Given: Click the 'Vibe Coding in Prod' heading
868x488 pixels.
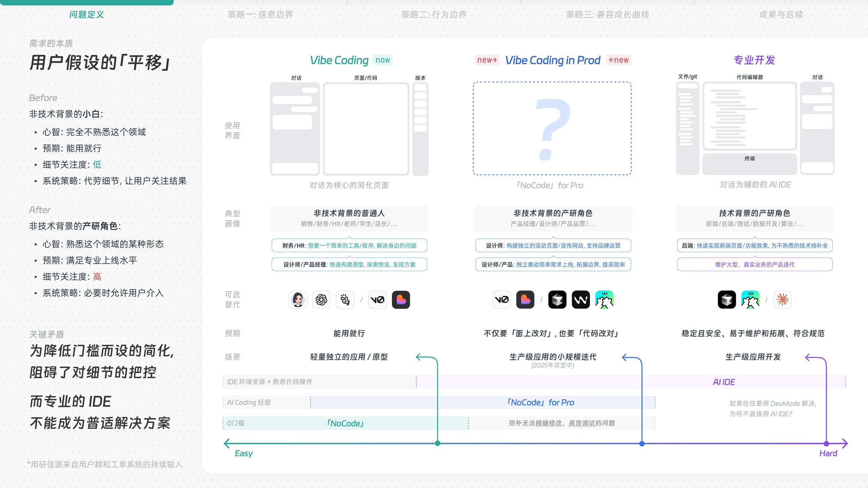Looking at the screenshot, I should tap(553, 60).
